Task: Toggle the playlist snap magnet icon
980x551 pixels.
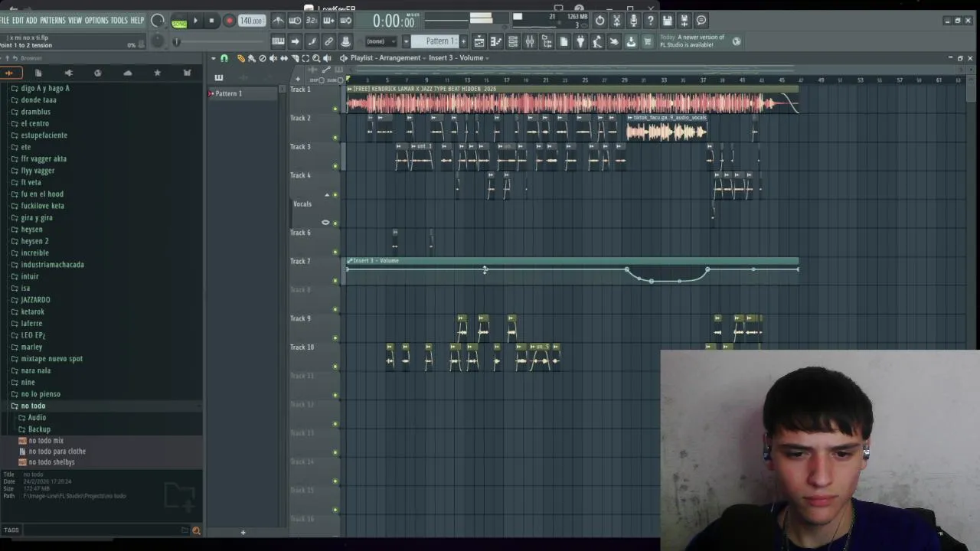Action: tap(224, 58)
